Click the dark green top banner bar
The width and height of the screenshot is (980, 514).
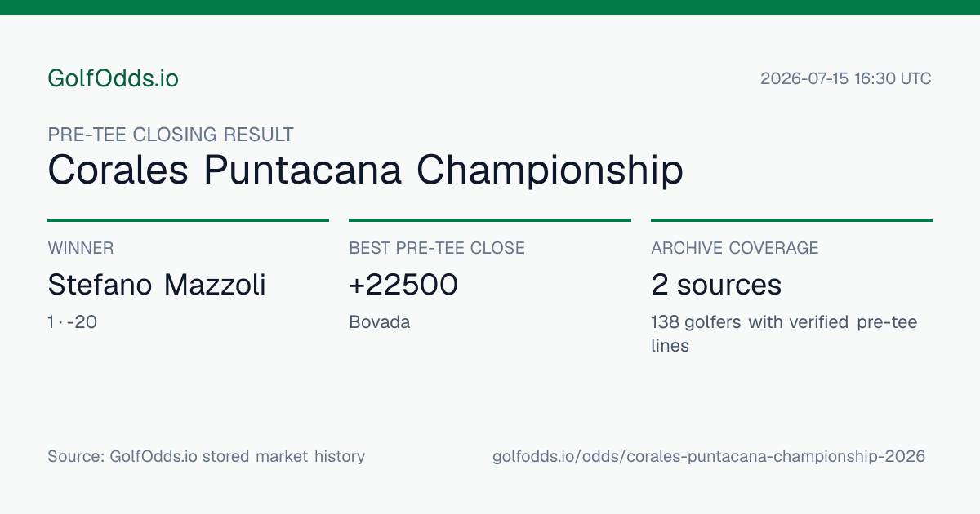[x=490, y=7]
